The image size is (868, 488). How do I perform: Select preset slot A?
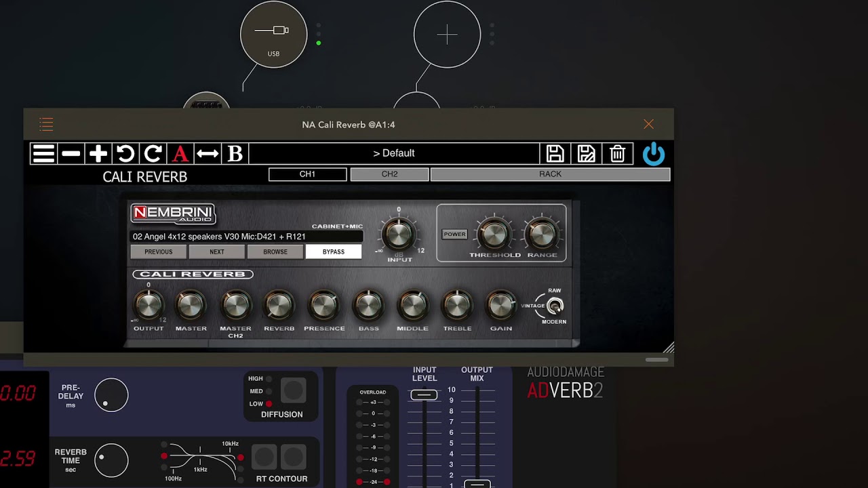pyautogui.click(x=180, y=153)
